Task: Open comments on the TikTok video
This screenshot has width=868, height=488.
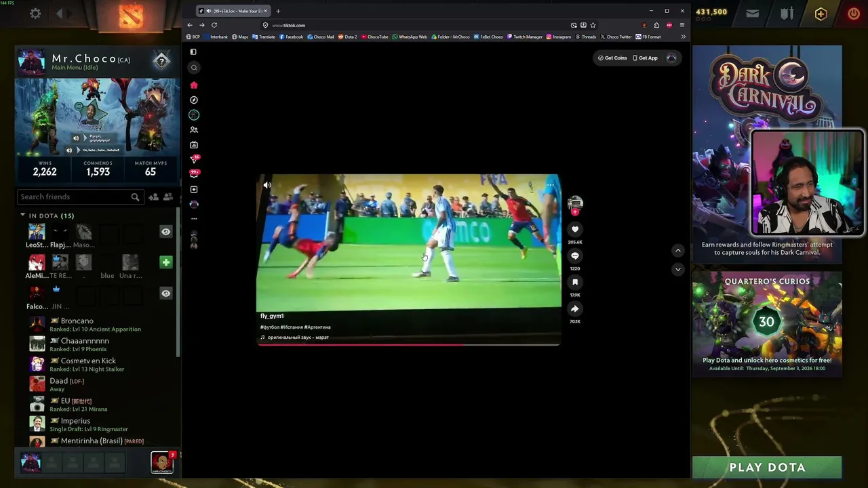Action: coord(575,256)
